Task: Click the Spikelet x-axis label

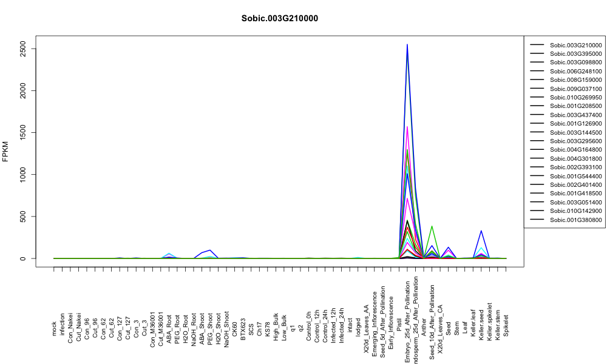Action: 506,325
